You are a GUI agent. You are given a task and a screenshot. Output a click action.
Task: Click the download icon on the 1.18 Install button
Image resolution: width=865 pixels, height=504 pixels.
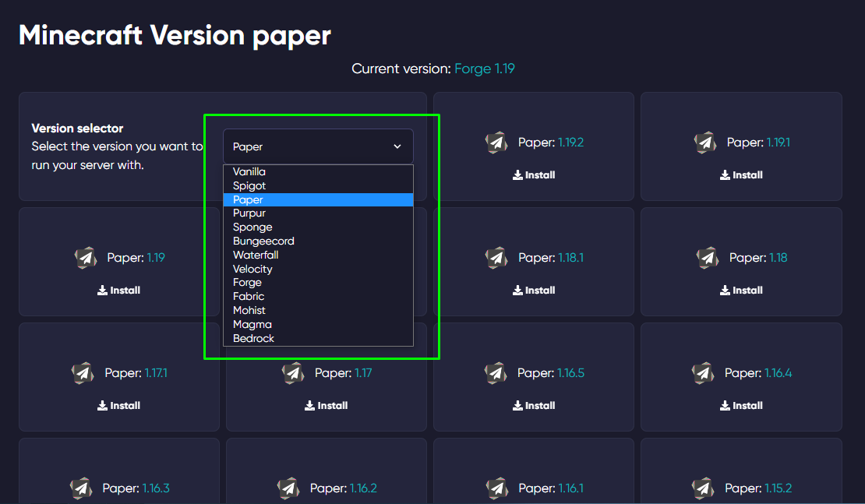click(x=723, y=290)
